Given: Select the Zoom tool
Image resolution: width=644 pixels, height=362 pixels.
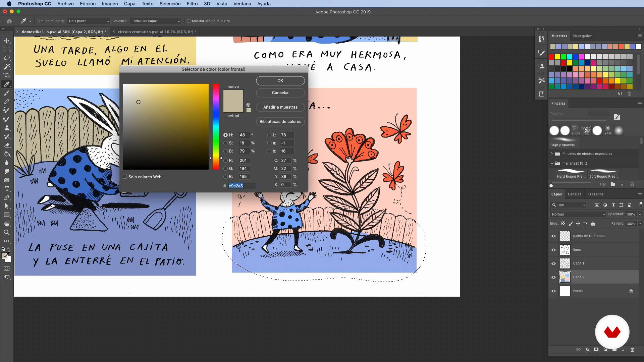Looking at the screenshot, I should tap(6, 232).
